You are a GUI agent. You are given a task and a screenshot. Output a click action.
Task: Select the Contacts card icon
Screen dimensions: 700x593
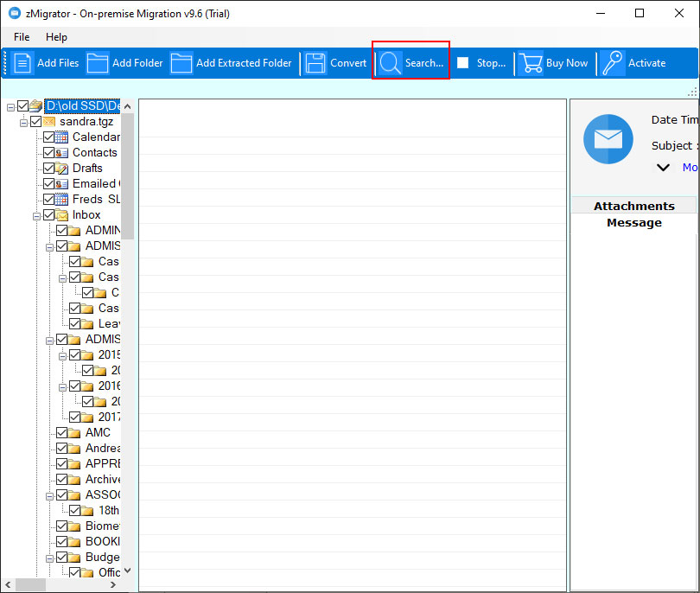61,153
